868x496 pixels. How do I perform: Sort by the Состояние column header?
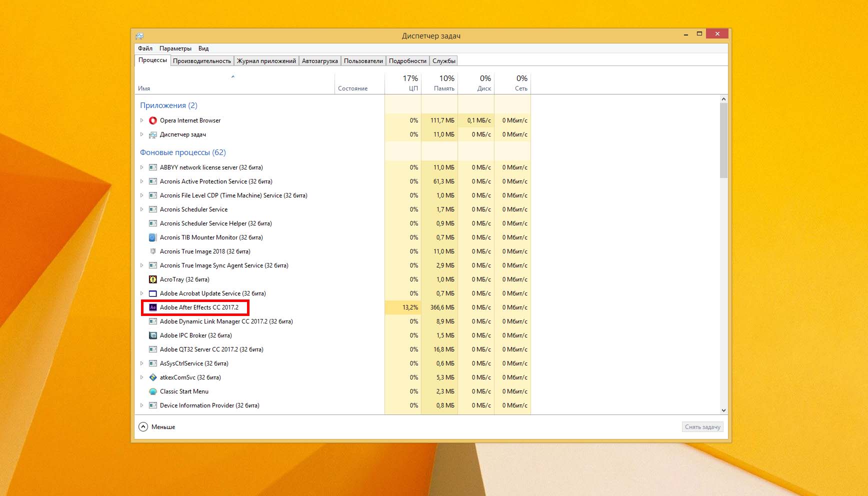click(359, 83)
